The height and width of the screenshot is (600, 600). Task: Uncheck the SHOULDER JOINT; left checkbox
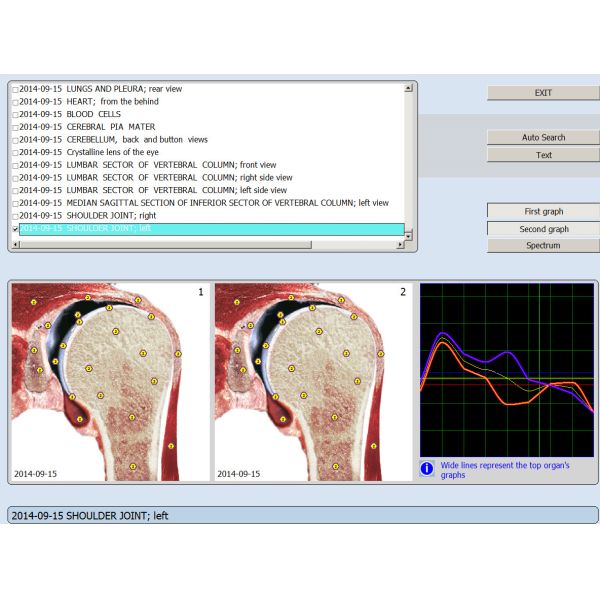click(x=15, y=228)
